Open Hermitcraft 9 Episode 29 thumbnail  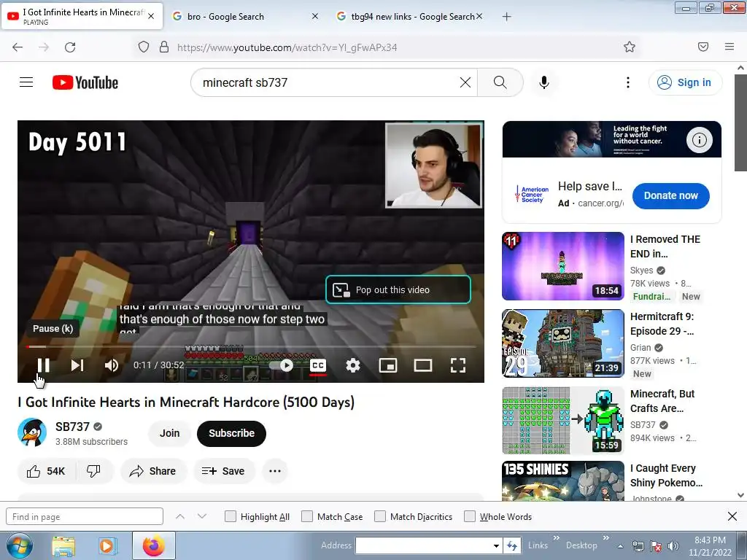(562, 343)
